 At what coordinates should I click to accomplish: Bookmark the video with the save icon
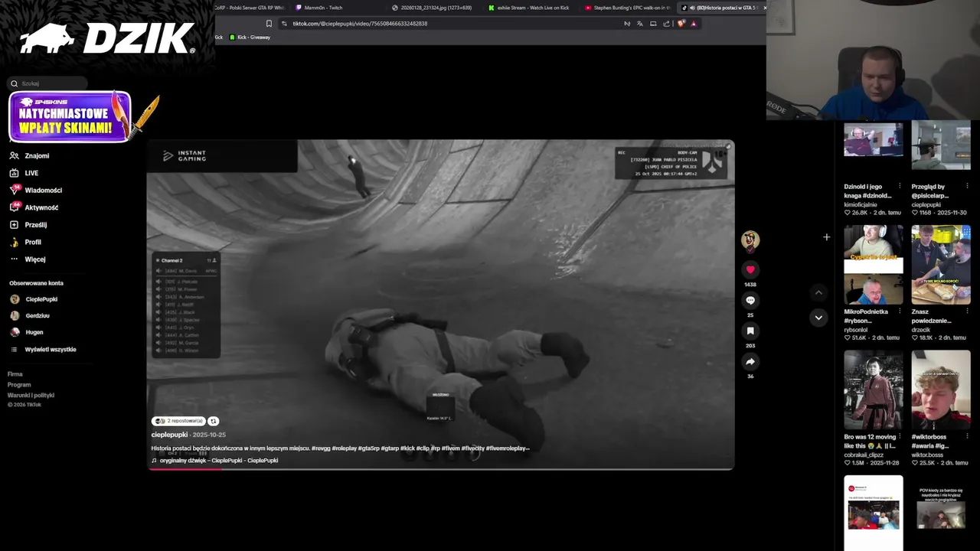(750, 331)
